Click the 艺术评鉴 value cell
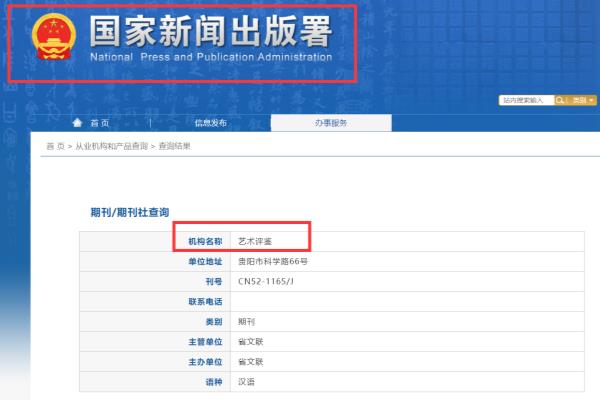Viewport: 600px width, 400px height. click(x=408, y=242)
